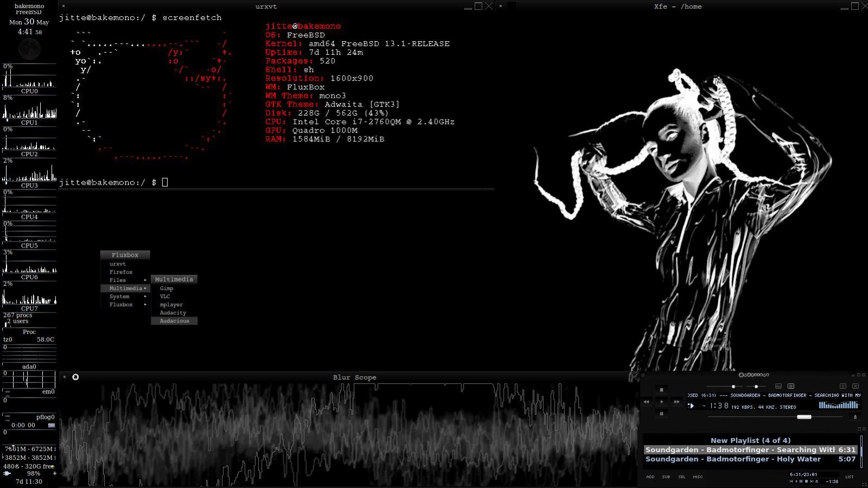Click the CPU7 chart in GKrellM
Screen dimensions: 868x488
[29, 293]
